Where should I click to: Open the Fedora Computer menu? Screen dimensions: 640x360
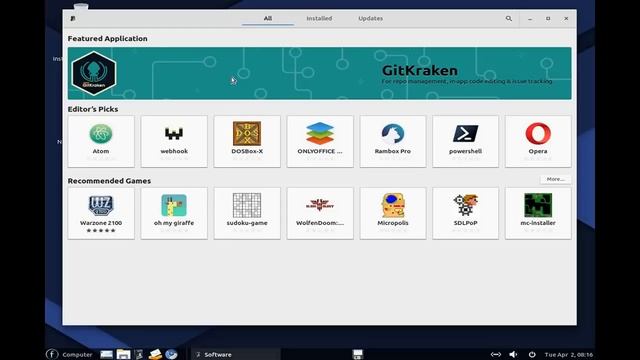click(x=69, y=354)
